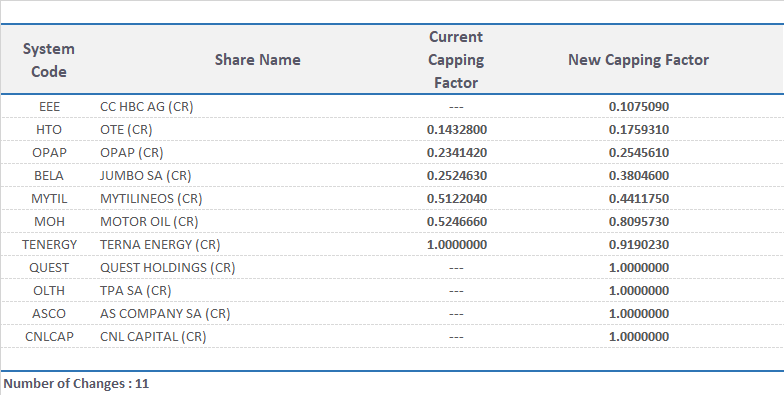
Task: Click TENERGY new capping factor 0.9190230
Action: [638, 244]
